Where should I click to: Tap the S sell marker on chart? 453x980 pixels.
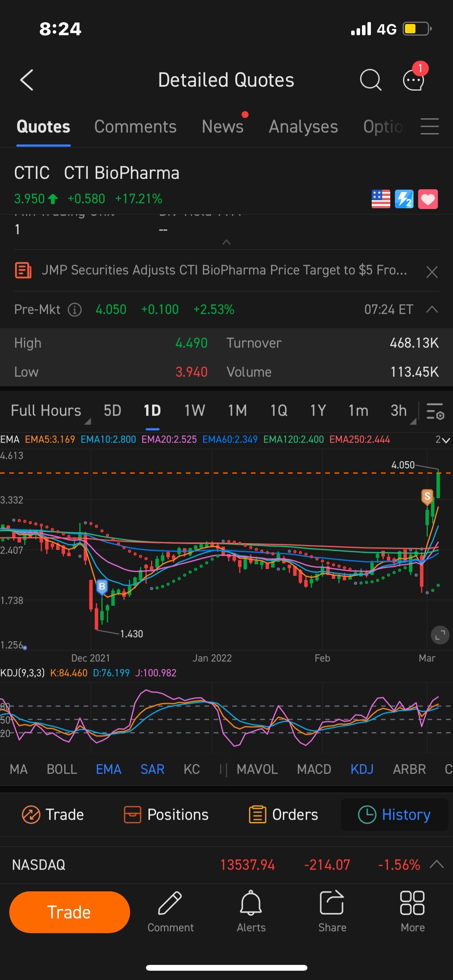pyautogui.click(x=427, y=497)
